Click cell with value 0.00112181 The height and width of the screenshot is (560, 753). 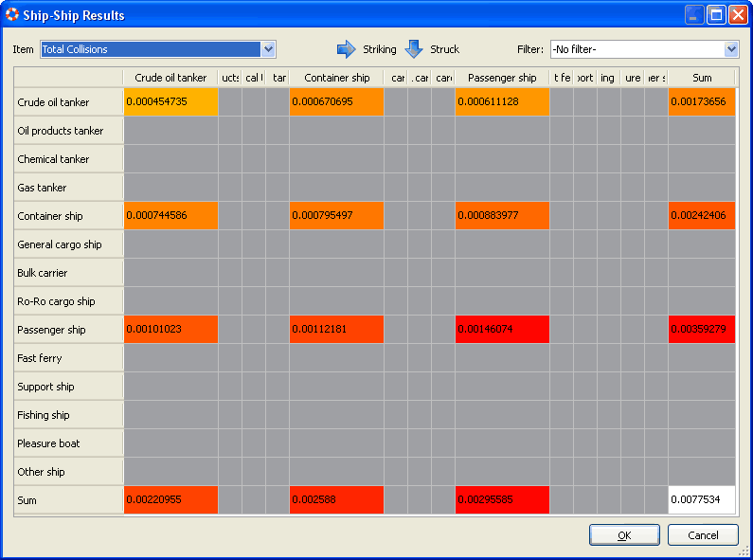[x=336, y=330]
